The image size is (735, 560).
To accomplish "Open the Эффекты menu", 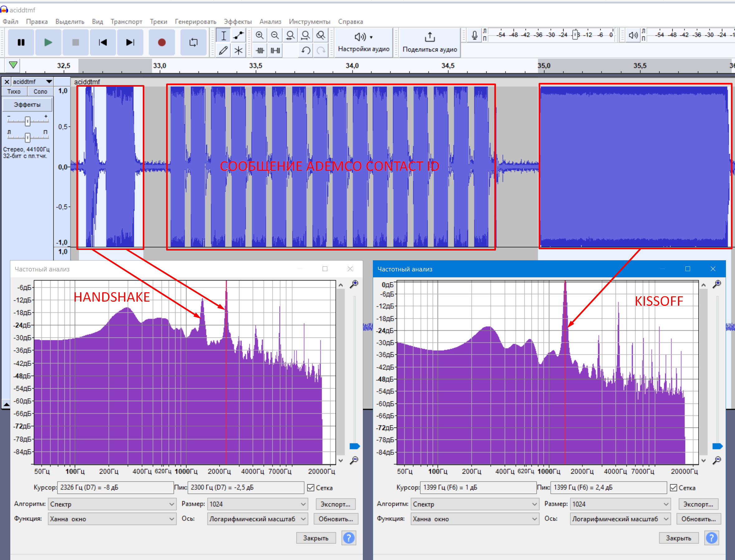I will point(238,22).
